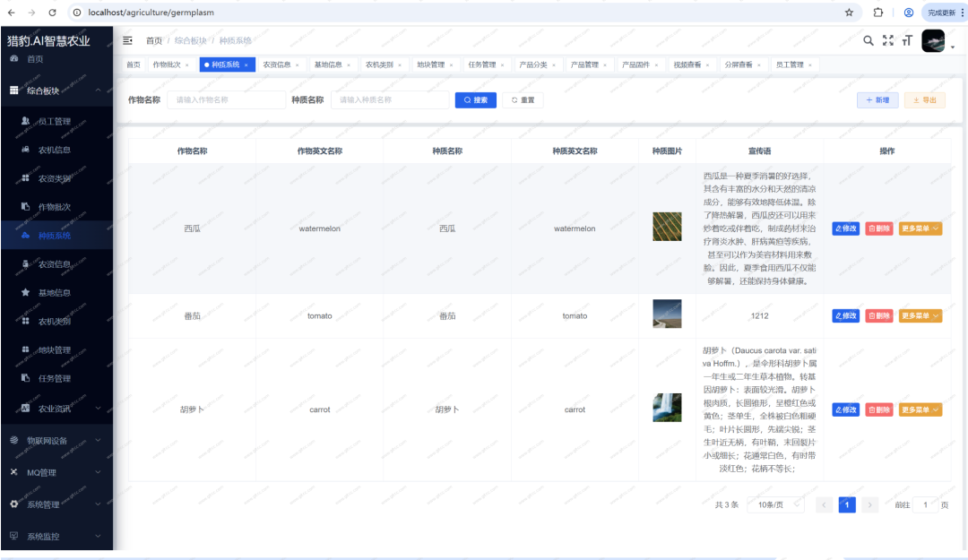Open 农机类别 in the sidebar
The height and width of the screenshot is (560, 968).
[x=56, y=321]
